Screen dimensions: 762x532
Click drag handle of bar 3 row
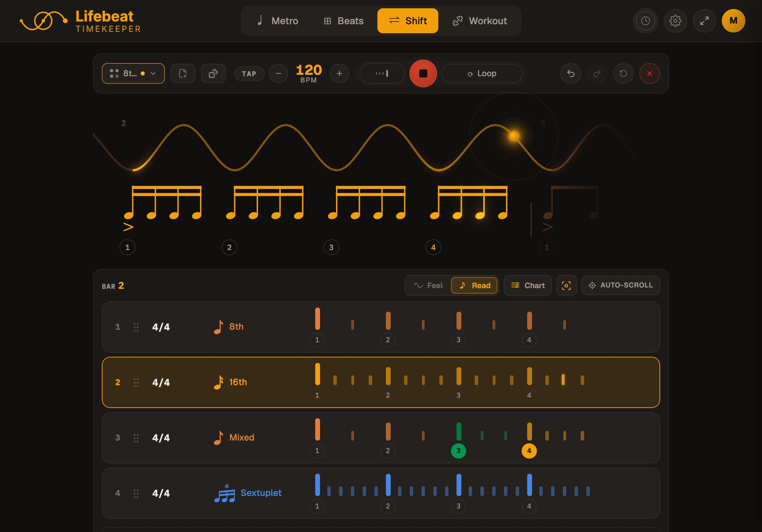pos(136,438)
